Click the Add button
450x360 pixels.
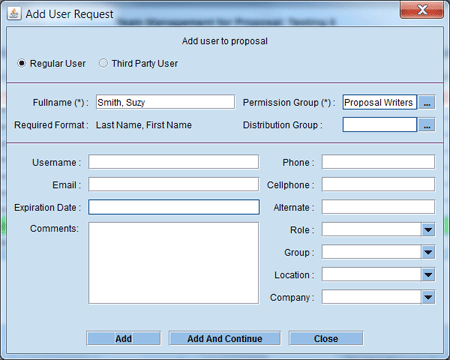click(123, 338)
